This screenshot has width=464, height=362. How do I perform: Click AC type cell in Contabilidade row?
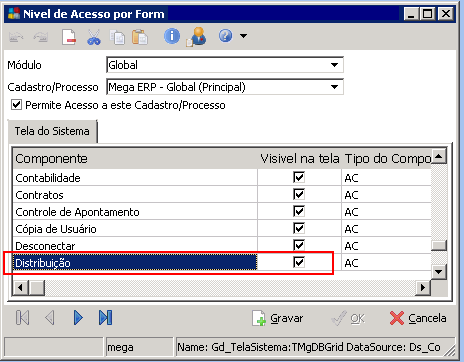[x=387, y=178]
